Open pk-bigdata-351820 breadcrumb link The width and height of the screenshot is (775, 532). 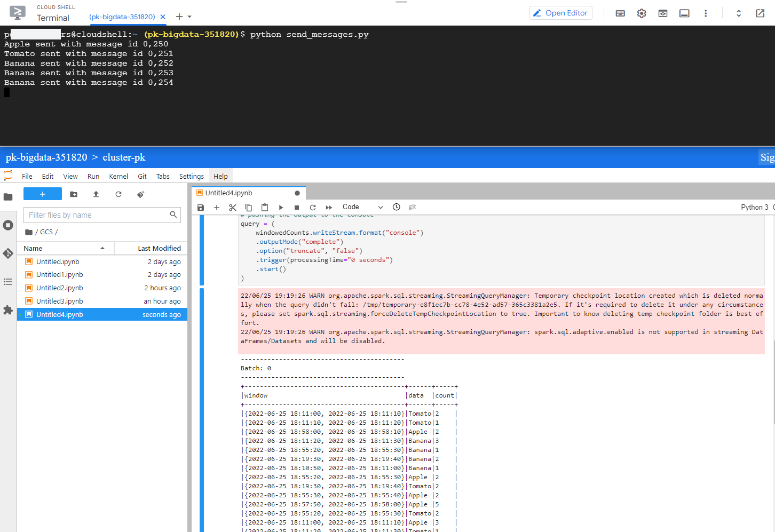46,157
